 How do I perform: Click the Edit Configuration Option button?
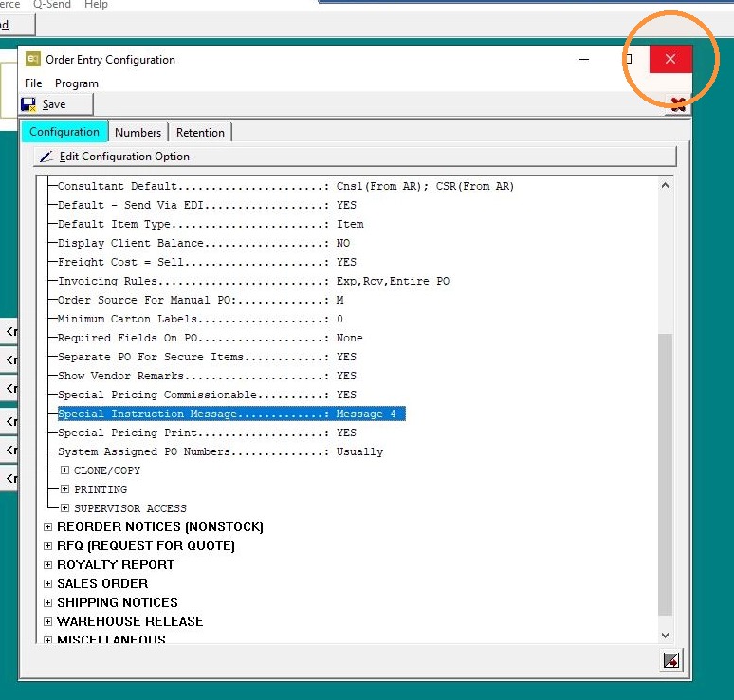pyautogui.click(x=355, y=157)
